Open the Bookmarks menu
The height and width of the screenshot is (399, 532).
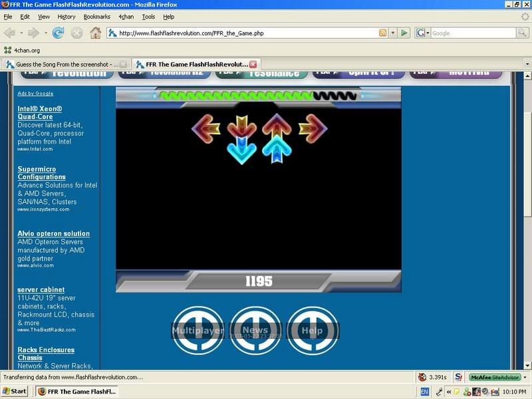coord(97,17)
